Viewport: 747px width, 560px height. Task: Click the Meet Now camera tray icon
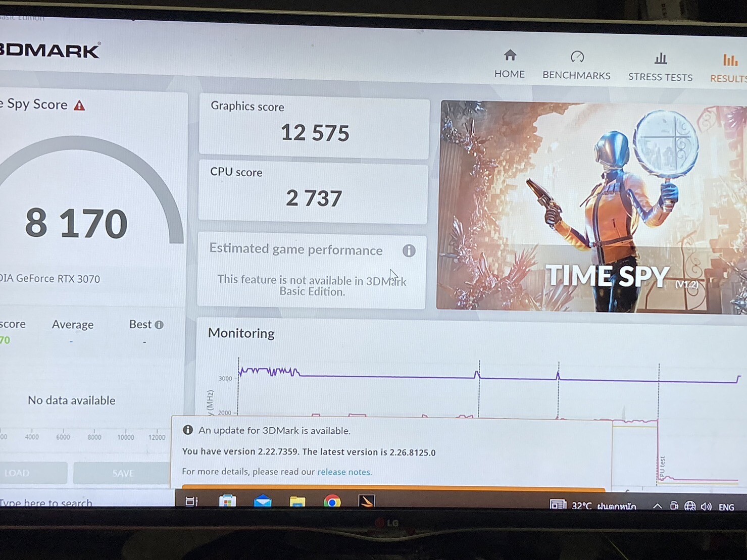click(x=674, y=506)
